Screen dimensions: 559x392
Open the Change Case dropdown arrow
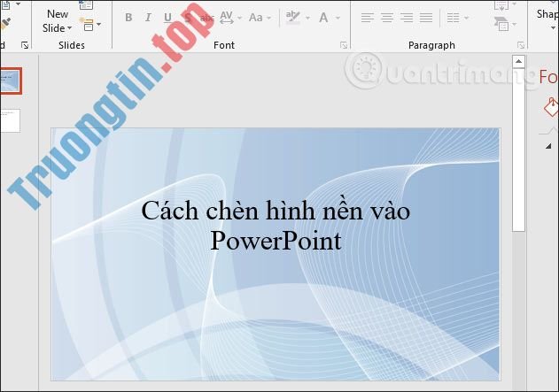click(x=268, y=18)
